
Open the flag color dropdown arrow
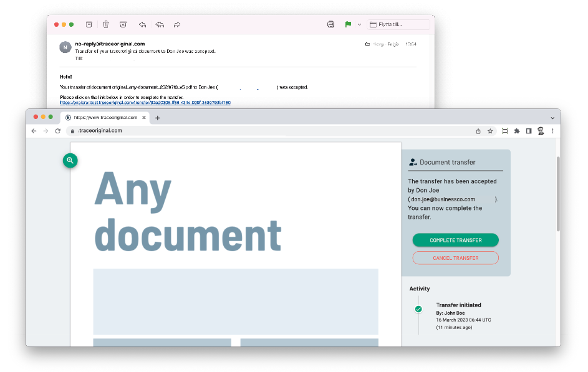click(359, 24)
